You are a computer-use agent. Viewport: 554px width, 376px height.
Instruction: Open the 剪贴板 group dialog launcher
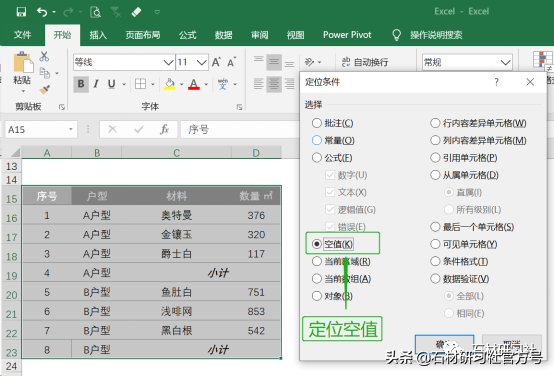(x=62, y=107)
